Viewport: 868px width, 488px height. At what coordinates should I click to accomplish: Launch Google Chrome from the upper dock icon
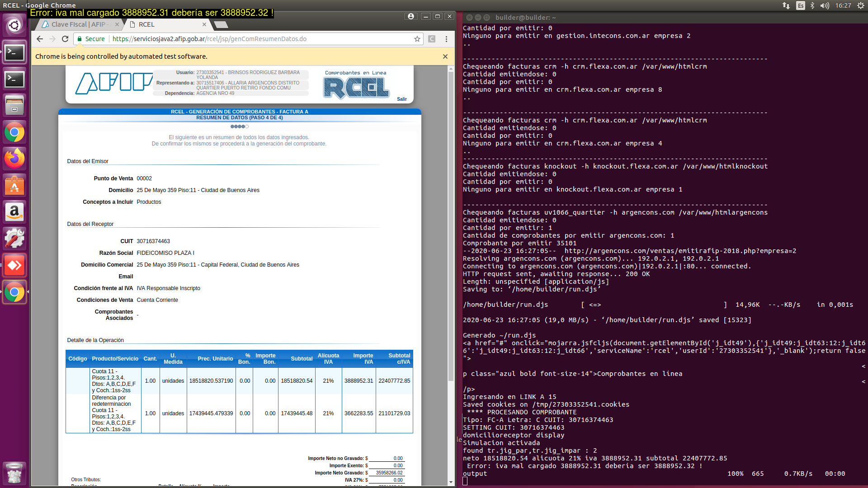(x=14, y=132)
